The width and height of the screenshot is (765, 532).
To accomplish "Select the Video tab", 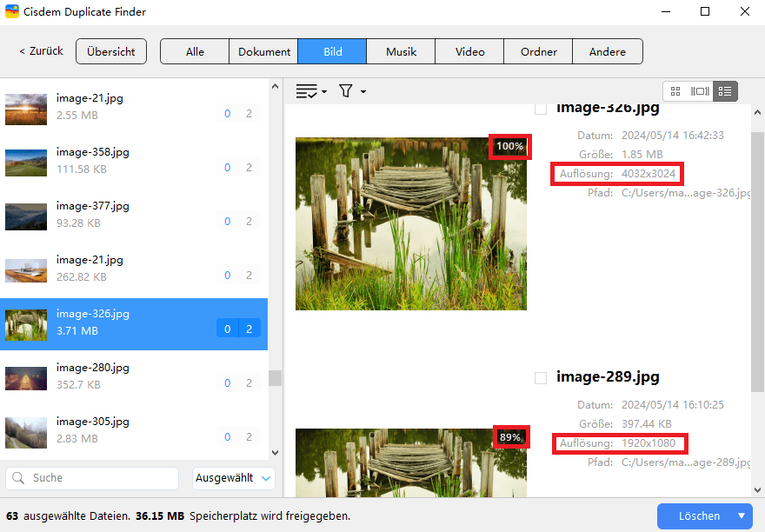I will point(469,51).
